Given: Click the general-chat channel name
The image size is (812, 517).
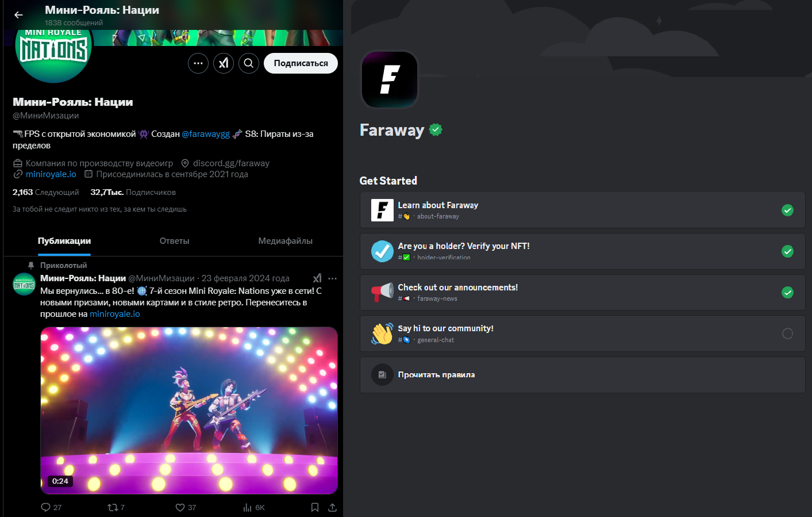Looking at the screenshot, I should coord(436,340).
